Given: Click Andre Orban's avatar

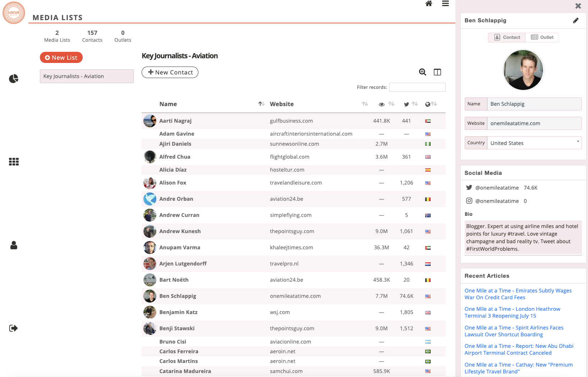Looking at the screenshot, I should (150, 199).
